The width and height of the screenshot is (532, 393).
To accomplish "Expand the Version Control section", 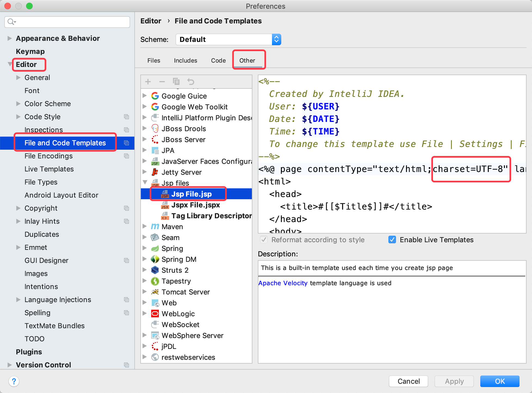I will [10, 365].
